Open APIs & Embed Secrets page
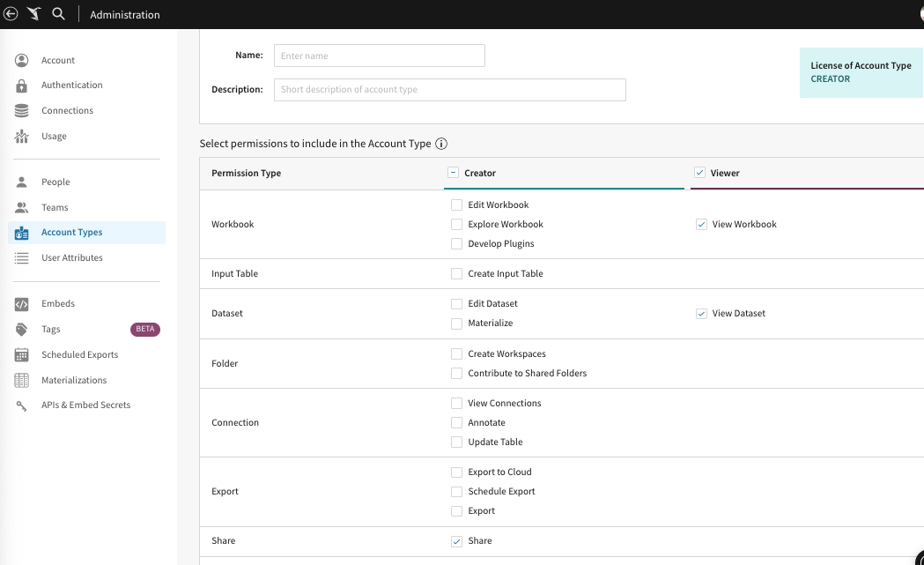924x565 pixels. [x=86, y=405]
